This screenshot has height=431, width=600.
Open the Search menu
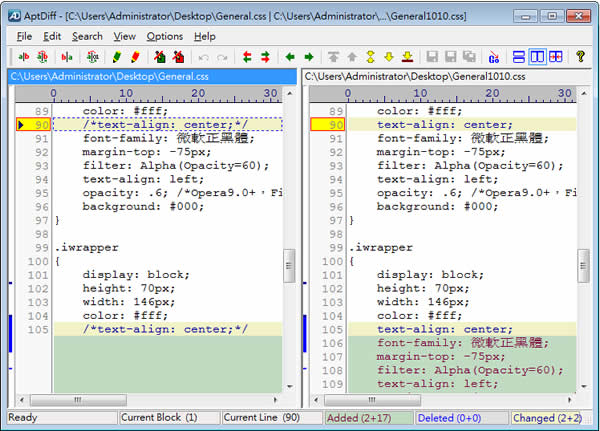tap(87, 36)
